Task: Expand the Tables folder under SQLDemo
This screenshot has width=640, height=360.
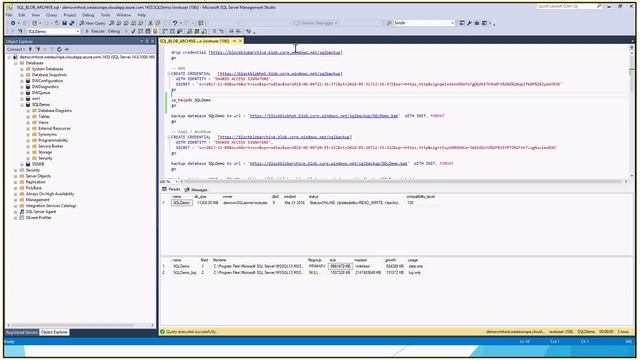Action: (28, 117)
